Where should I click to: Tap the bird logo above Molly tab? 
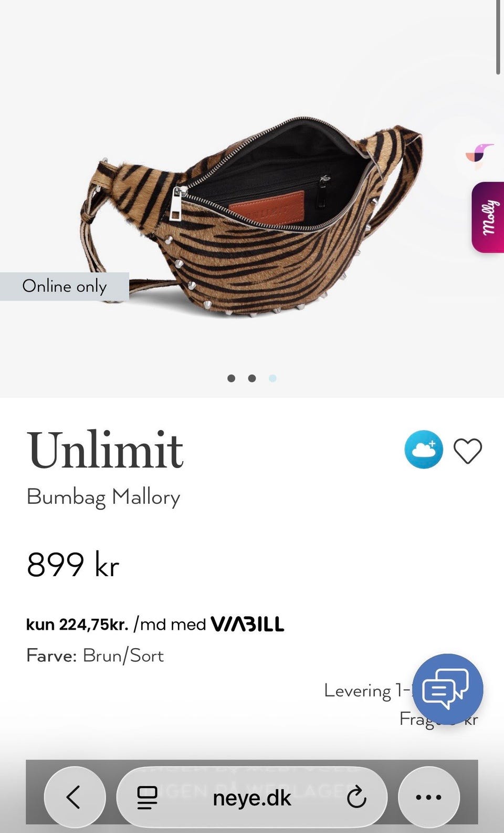point(479,156)
